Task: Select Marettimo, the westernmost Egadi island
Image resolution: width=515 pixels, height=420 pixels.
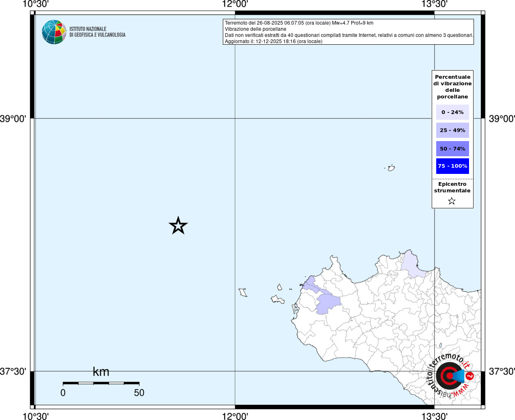Action: (243, 292)
